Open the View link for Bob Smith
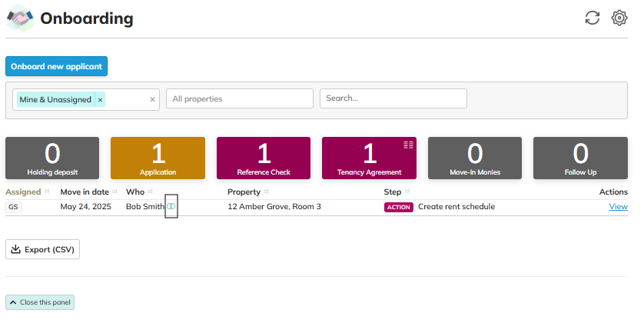This screenshot has height=320, width=644. pyautogui.click(x=618, y=207)
